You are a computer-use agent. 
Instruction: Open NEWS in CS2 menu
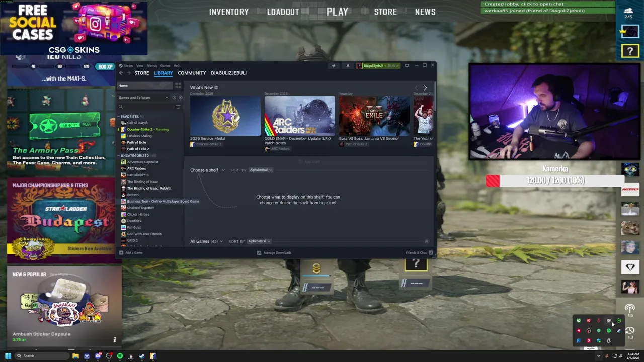coord(425,12)
